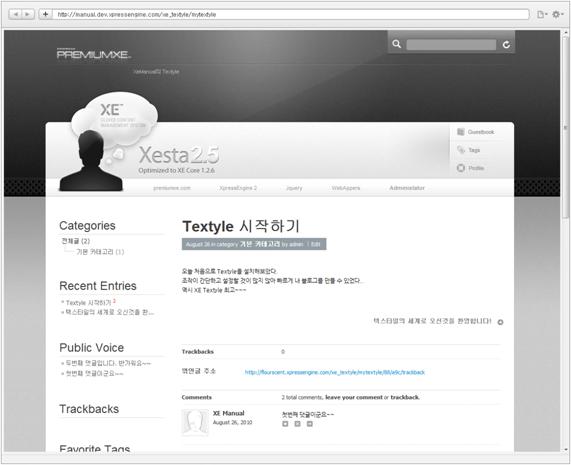The width and height of the screenshot is (571, 465).
Task: Click the first small icon under comment
Action: [x=285, y=424]
